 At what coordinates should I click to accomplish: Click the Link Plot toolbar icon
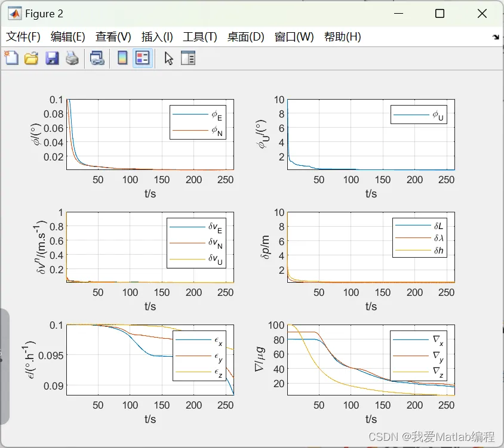[x=97, y=58]
